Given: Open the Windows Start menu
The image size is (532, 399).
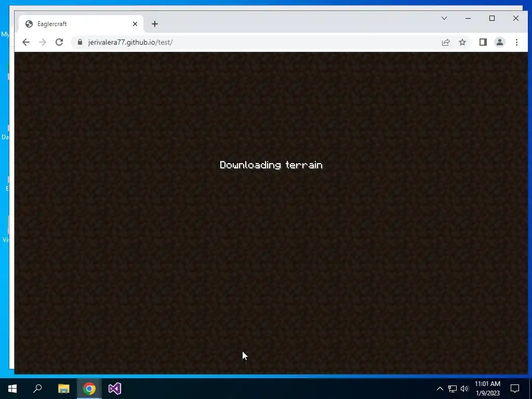Looking at the screenshot, I should point(12,389).
